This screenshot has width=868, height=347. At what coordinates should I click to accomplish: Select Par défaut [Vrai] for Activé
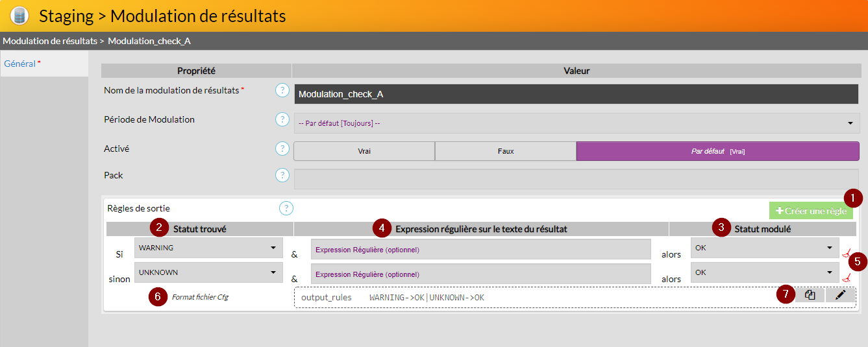coord(717,151)
